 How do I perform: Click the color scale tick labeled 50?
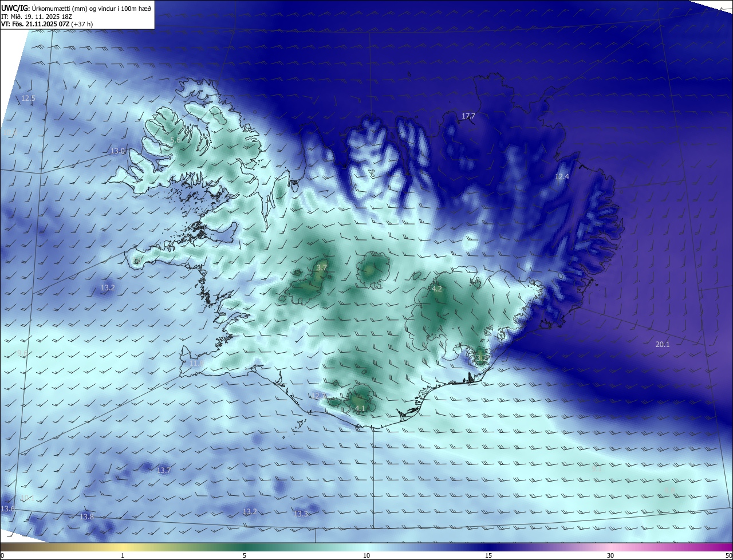point(728,555)
